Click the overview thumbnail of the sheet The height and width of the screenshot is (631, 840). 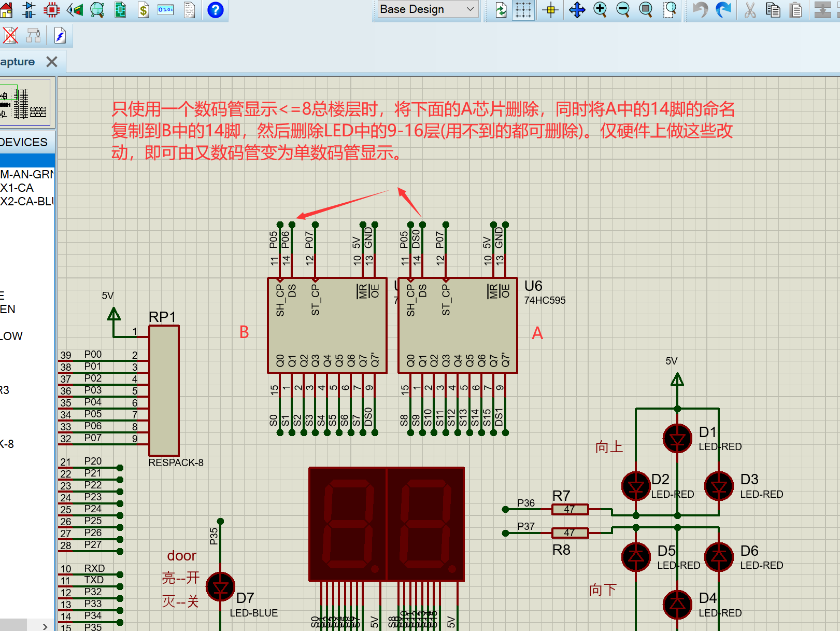coord(25,103)
